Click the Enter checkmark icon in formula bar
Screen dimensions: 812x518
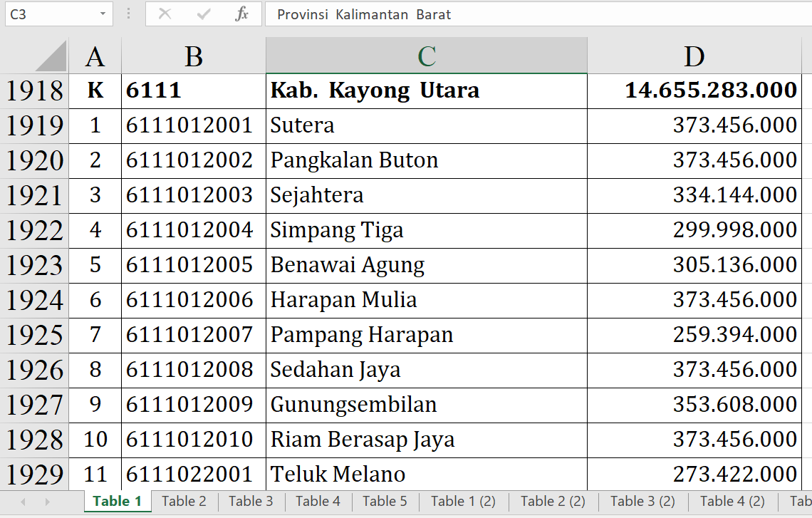coord(204,14)
